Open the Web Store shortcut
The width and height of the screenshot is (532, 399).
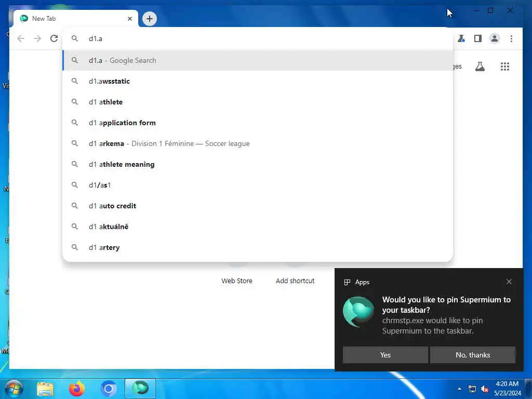237,281
